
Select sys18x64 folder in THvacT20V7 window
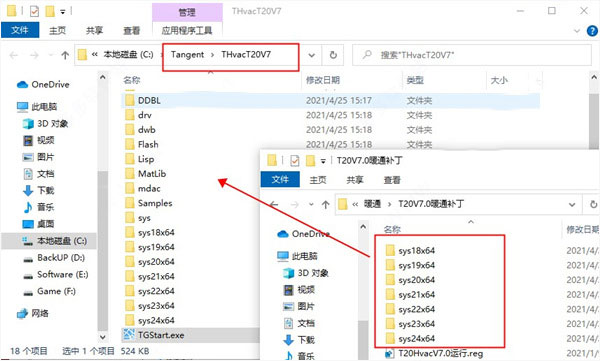click(x=150, y=232)
